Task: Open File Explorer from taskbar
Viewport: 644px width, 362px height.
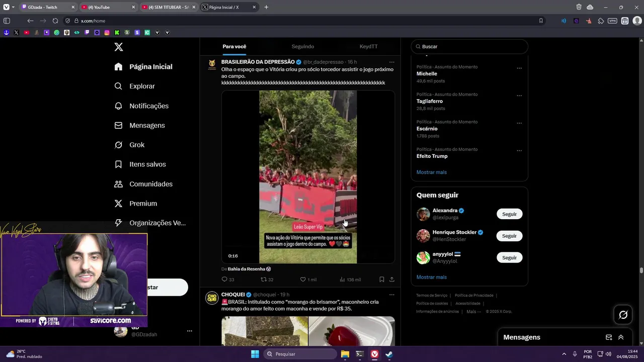Action: [x=345, y=354]
